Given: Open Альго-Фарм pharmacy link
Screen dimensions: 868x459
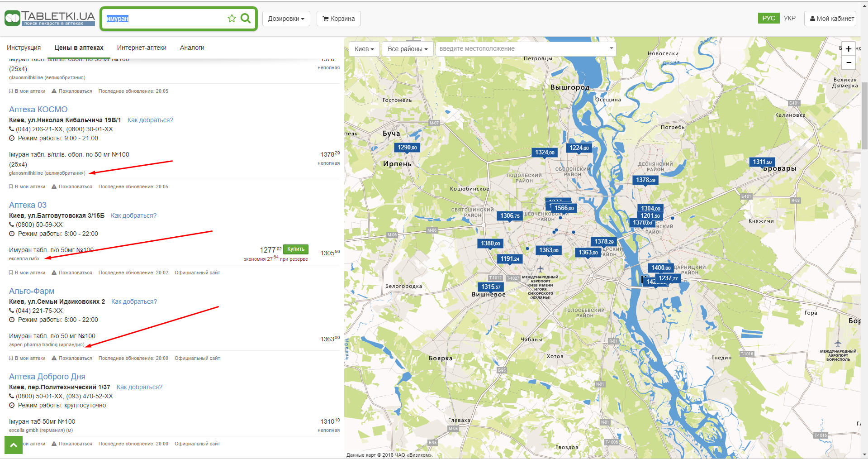Looking at the screenshot, I should (32, 291).
